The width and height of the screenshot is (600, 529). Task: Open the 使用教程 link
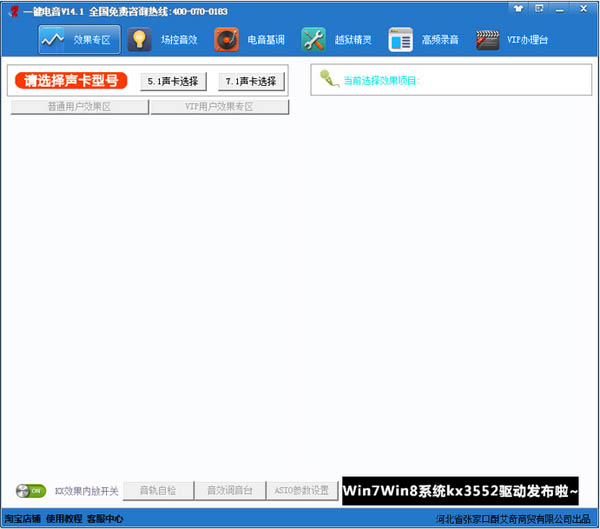coord(64,519)
